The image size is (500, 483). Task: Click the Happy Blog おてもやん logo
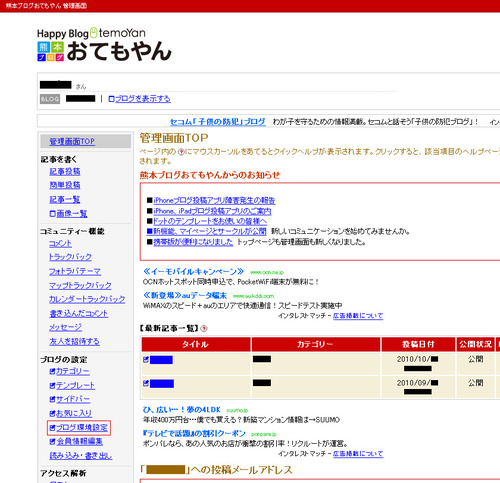pos(104,45)
